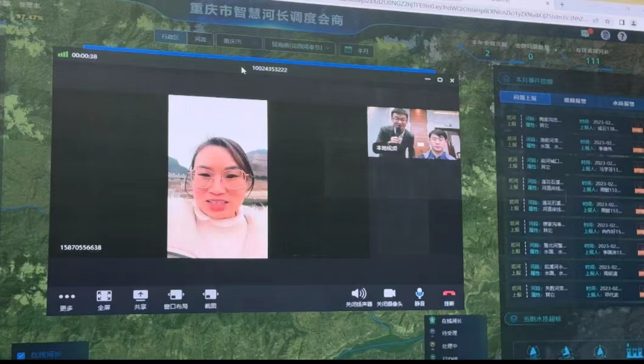Select the 河流 filter button

click(x=200, y=39)
